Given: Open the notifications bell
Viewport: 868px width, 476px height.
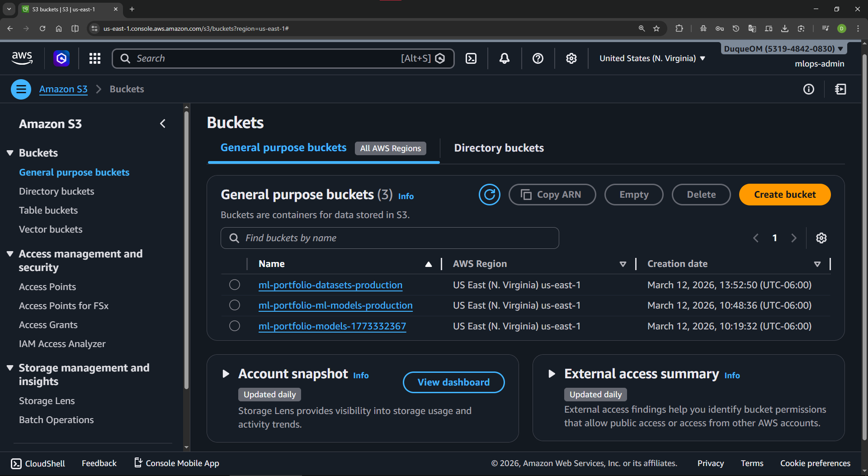Looking at the screenshot, I should tap(505, 58).
